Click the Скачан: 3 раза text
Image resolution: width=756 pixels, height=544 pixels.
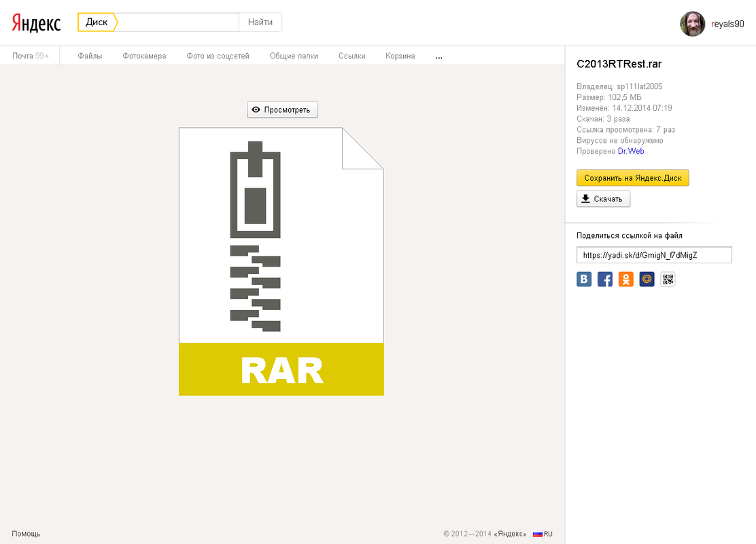[x=603, y=118]
